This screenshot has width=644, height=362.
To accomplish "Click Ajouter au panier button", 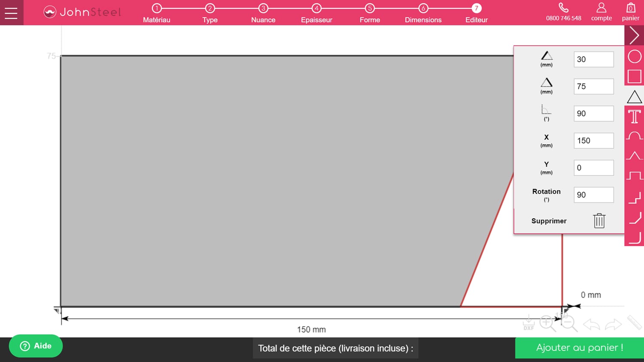I will click(579, 348).
